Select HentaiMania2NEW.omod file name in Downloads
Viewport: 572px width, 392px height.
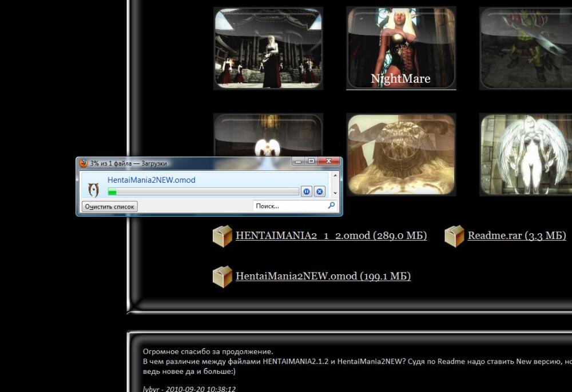(x=152, y=180)
